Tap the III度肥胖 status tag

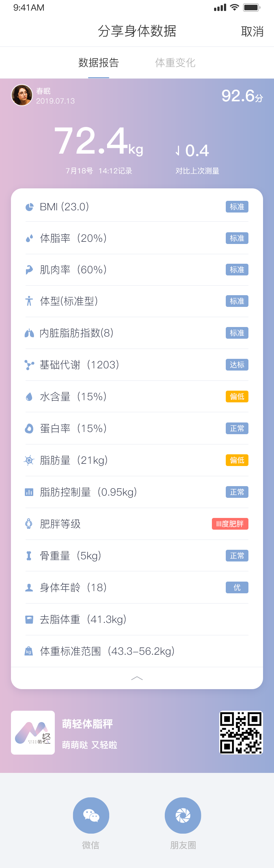pyautogui.click(x=230, y=524)
